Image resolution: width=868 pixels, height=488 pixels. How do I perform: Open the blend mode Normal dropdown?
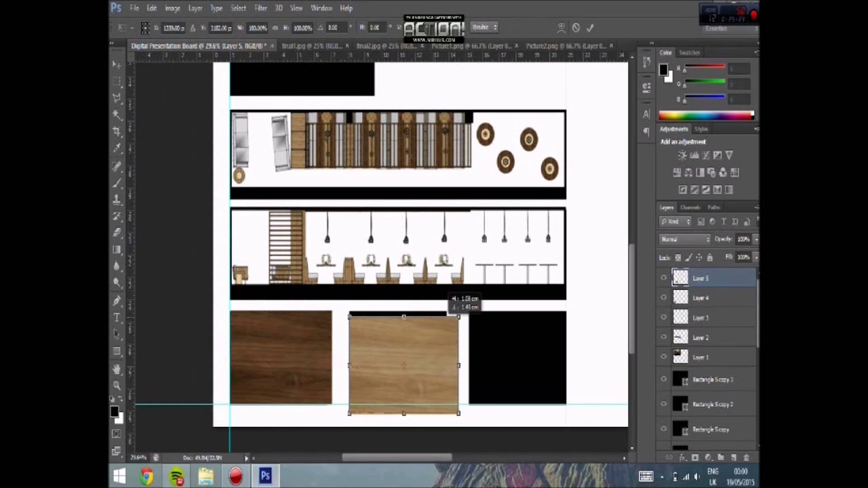pyautogui.click(x=685, y=239)
